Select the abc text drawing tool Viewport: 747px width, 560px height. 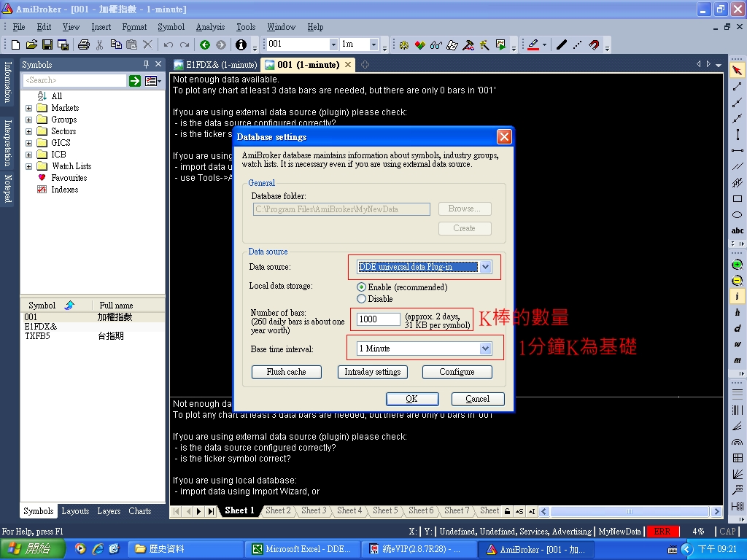pos(737,230)
